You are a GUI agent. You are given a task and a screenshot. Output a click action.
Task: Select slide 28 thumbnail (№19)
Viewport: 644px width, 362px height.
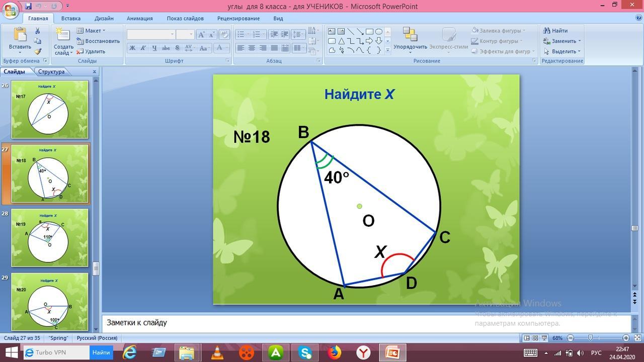pos(49,238)
